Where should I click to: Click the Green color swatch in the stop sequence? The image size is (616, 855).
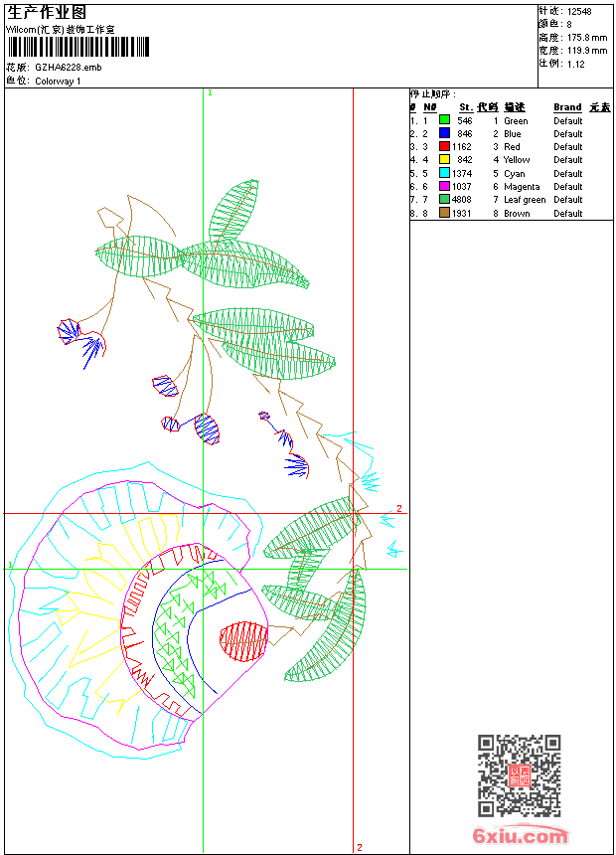pos(444,119)
